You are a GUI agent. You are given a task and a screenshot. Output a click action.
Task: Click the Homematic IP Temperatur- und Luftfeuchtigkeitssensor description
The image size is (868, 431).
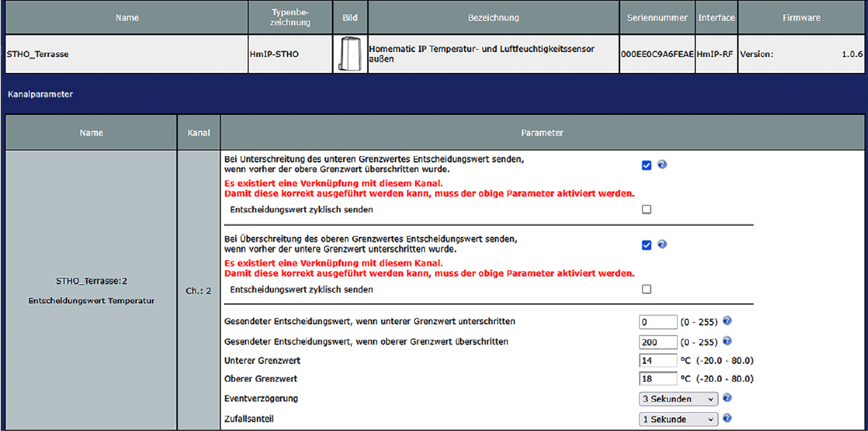(x=481, y=54)
